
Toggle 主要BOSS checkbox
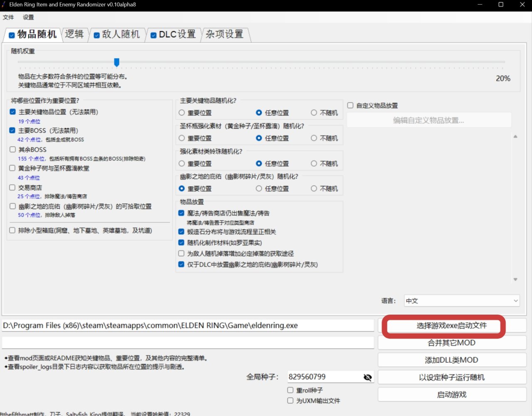(x=12, y=130)
